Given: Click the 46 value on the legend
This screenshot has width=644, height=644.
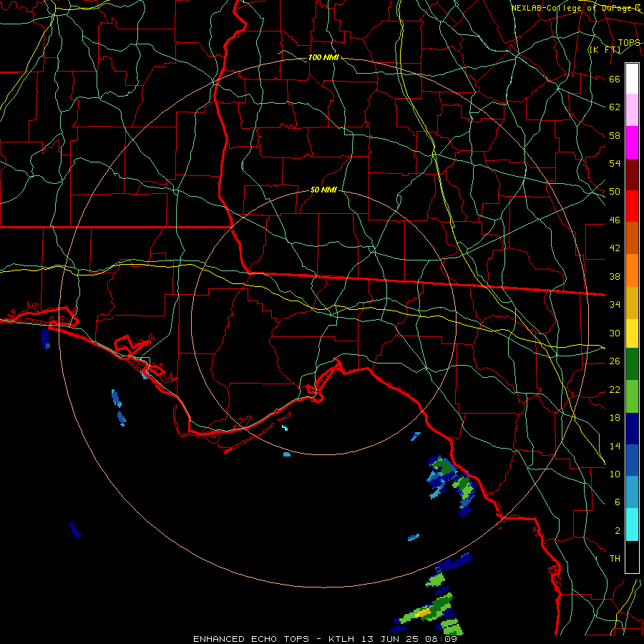Looking at the screenshot, I should (615, 220).
